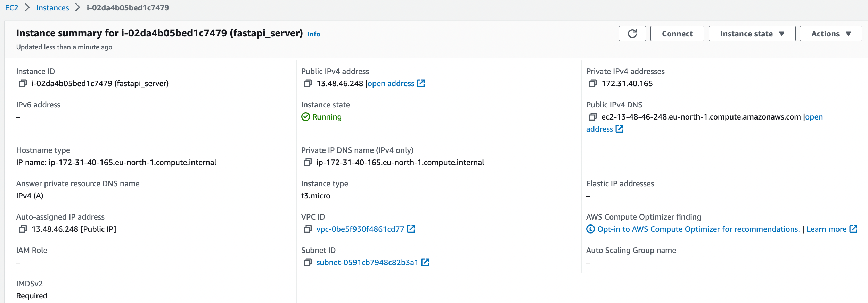The image size is (868, 303).
Task: Open the Actions dropdown menu
Action: [831, 34]
